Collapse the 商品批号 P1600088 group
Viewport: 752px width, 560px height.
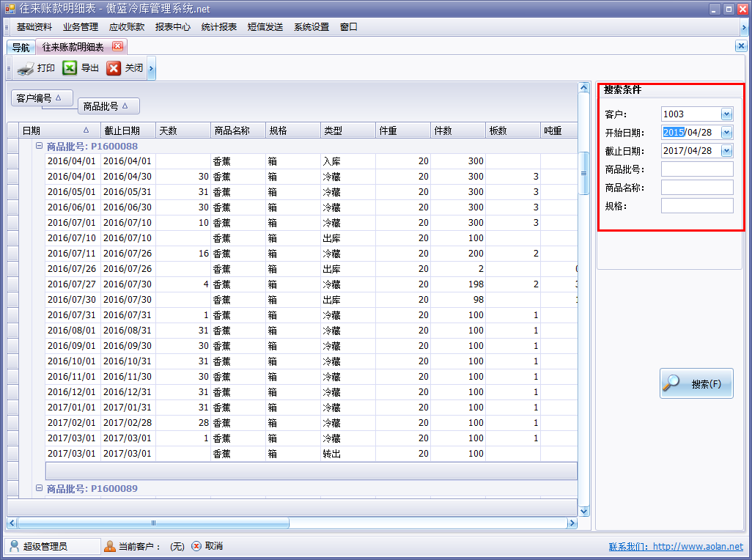click(x=39, y=147)
